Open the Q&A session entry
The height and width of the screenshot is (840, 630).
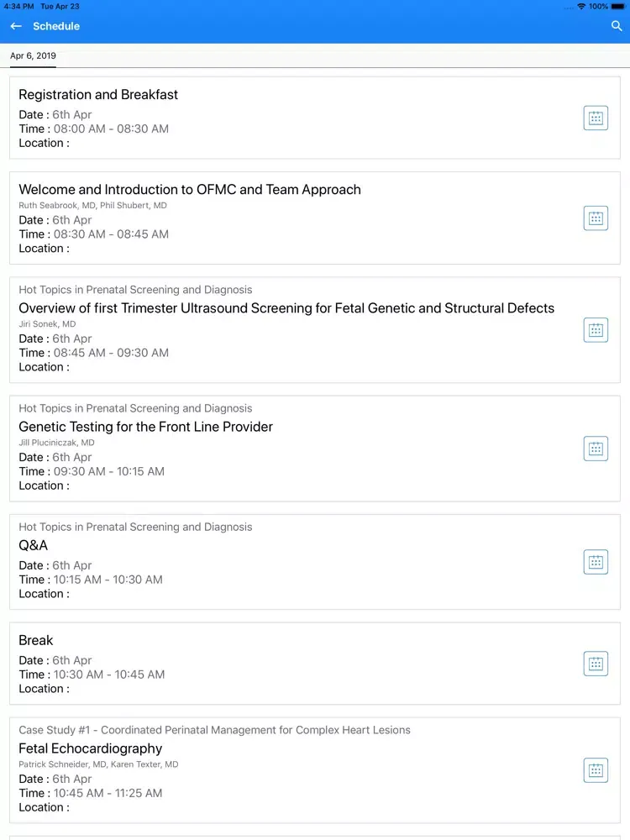[x=34, y=545]
